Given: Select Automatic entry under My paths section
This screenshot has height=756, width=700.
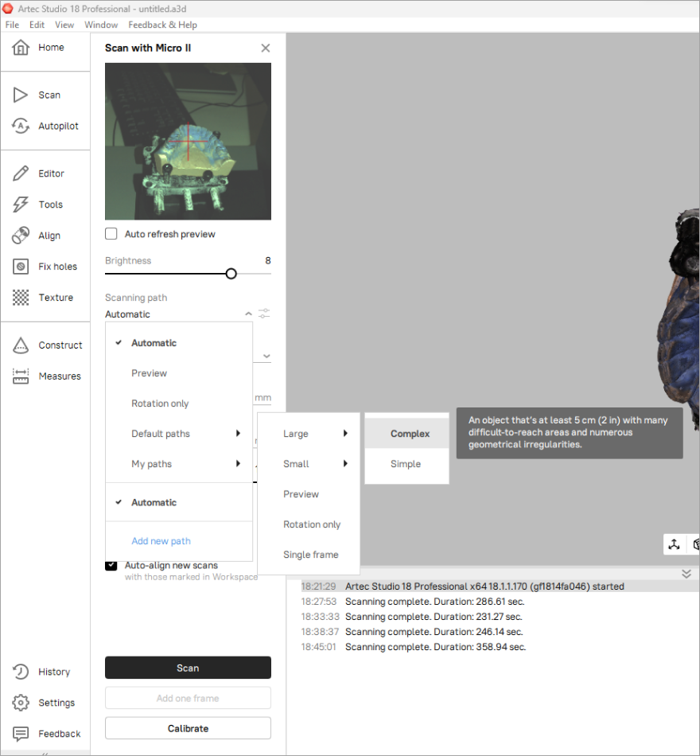Looking at the screenshot, I should tap(179, 502).
